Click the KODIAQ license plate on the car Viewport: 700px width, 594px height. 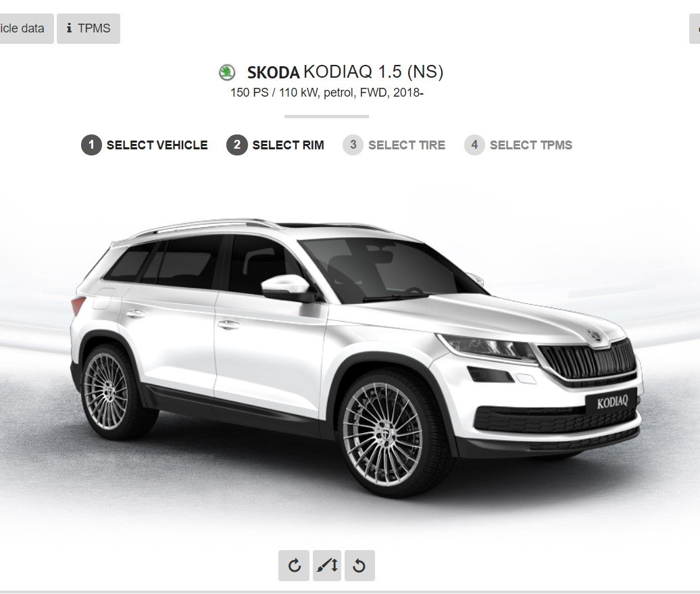point(612,402)
